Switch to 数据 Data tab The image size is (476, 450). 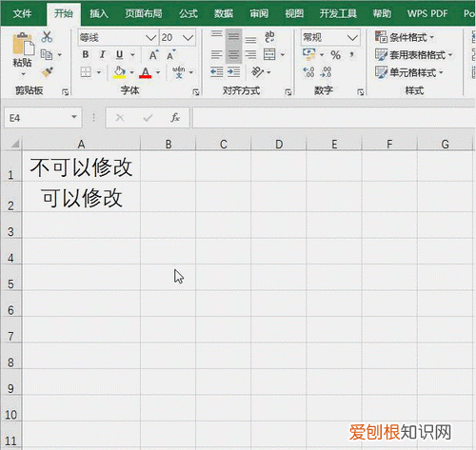tap(224, 13)
